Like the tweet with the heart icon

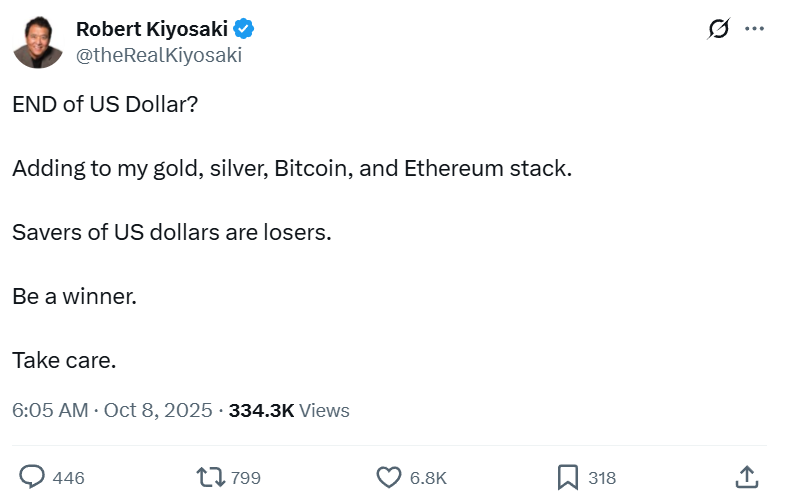pyautogui.click(x=389, y=477)
